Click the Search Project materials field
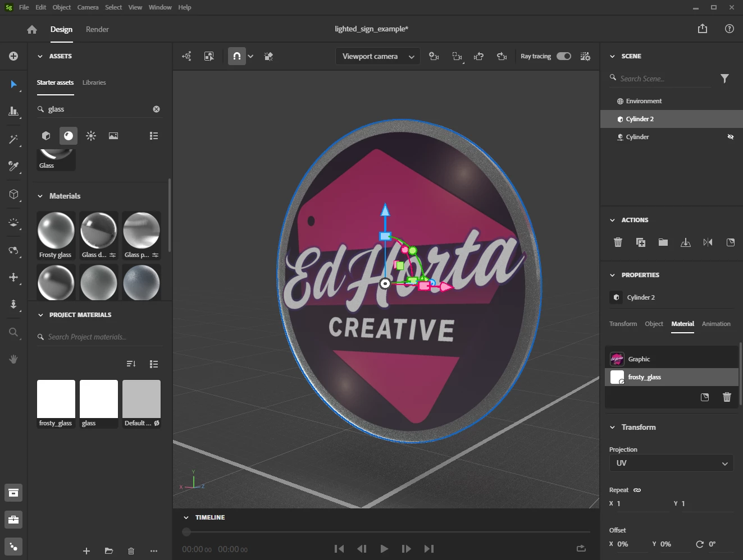 pyautogui.click(x=100, y=337)
